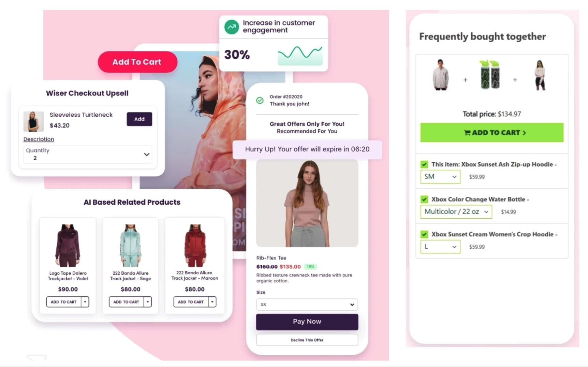Click the Violet Trackjacket product image
This screenshot has width=588, height=367.
point(68,245)
